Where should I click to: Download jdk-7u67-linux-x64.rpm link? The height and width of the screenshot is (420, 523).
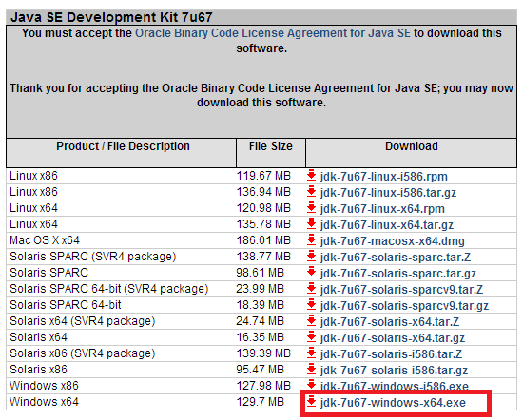coord(382,209)
